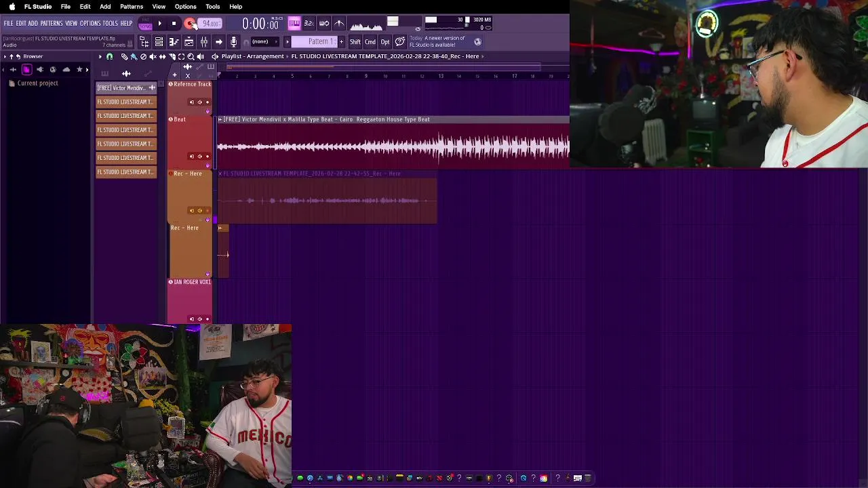Expand arrow after the Rec - Here breadcrumb
Viewport: 868px width, 488px height.
(x=482, y=56)
